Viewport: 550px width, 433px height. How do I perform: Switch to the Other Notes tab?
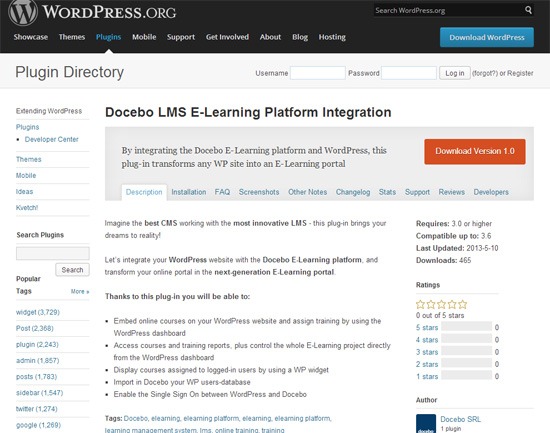pos(308,192)
